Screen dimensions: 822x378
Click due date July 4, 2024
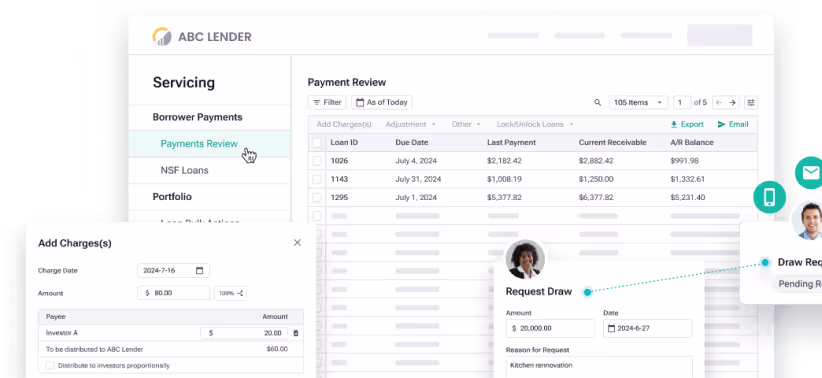tap(416, 161)
